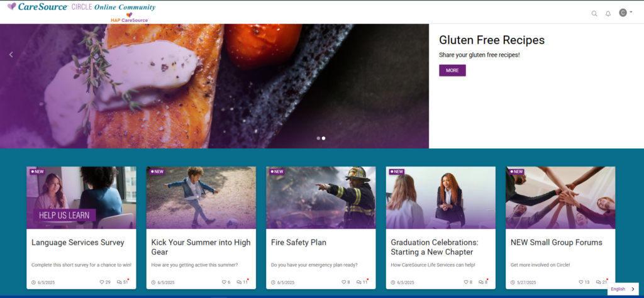Go to previous carousel slide arrow
The width and height of the screenshot is (644, 298).
click(11, 54)
